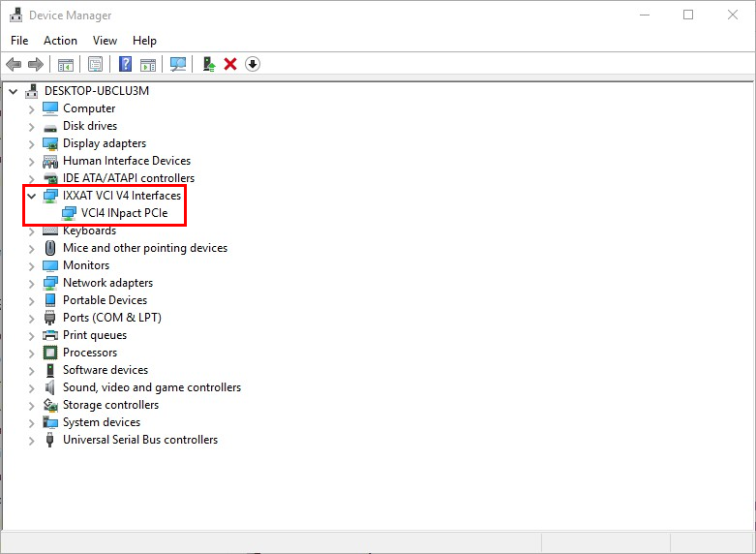Click the Display adapters category icon
The width and height of the screenshot is (756, 554).
click(x=50, y=143)
